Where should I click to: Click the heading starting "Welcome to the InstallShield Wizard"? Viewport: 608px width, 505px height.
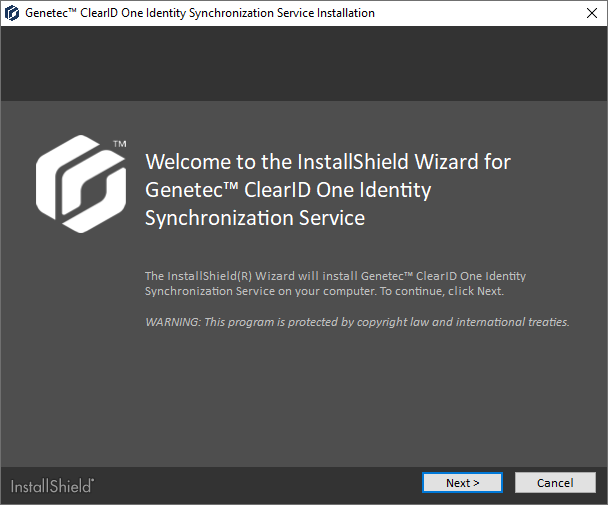[328, 190]
